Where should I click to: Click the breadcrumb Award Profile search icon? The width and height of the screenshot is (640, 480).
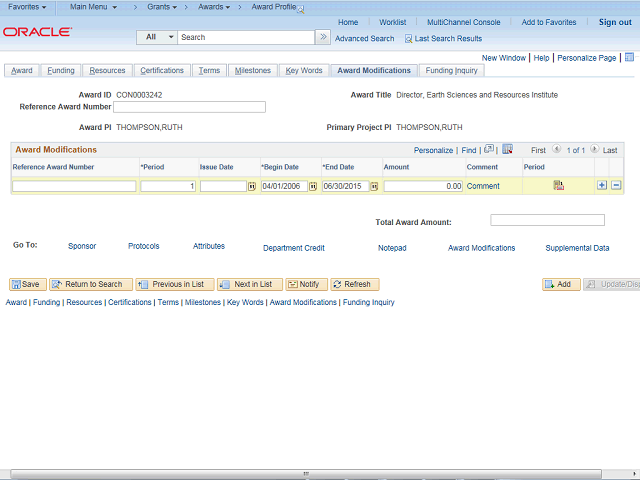pyautogui.click(x=301, y=10)
